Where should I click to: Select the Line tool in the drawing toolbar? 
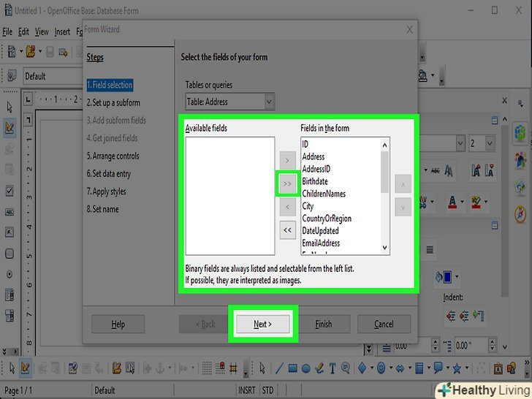pos(279,368)
